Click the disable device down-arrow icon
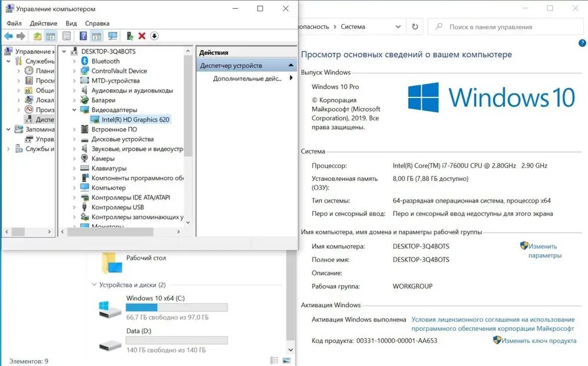Viewport: 588px width, 366px height. [x=154, y=36]
